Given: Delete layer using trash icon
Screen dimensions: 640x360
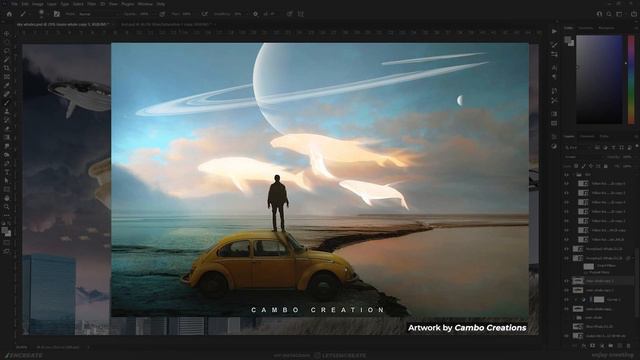Looking at the screenshot, I should click(629, 346).
